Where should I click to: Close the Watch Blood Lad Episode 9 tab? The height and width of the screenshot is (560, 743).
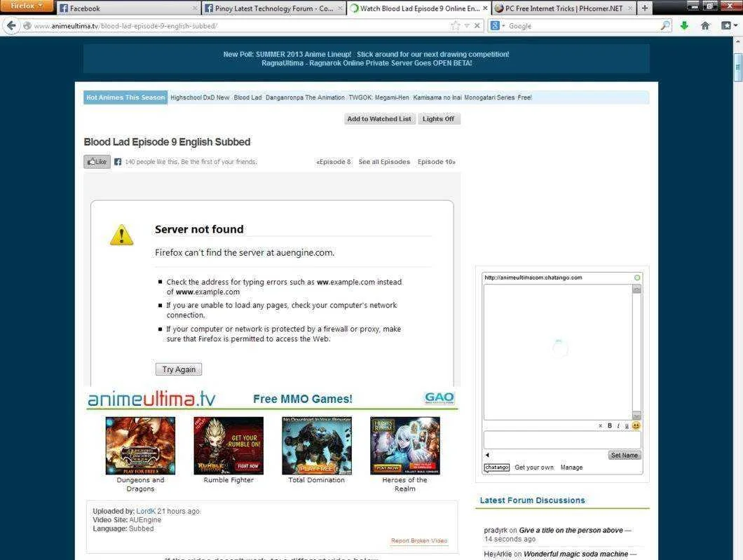click(x=485, y=8)
